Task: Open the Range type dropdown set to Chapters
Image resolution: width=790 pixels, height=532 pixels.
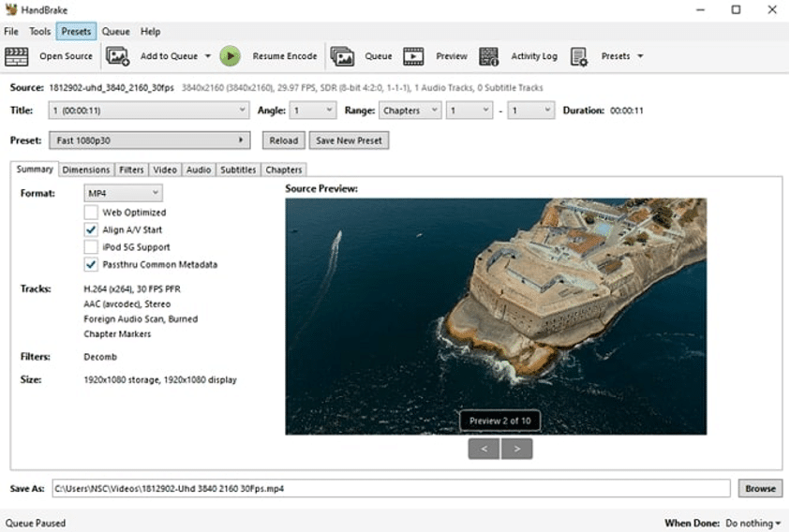Action: click(410, 111)
